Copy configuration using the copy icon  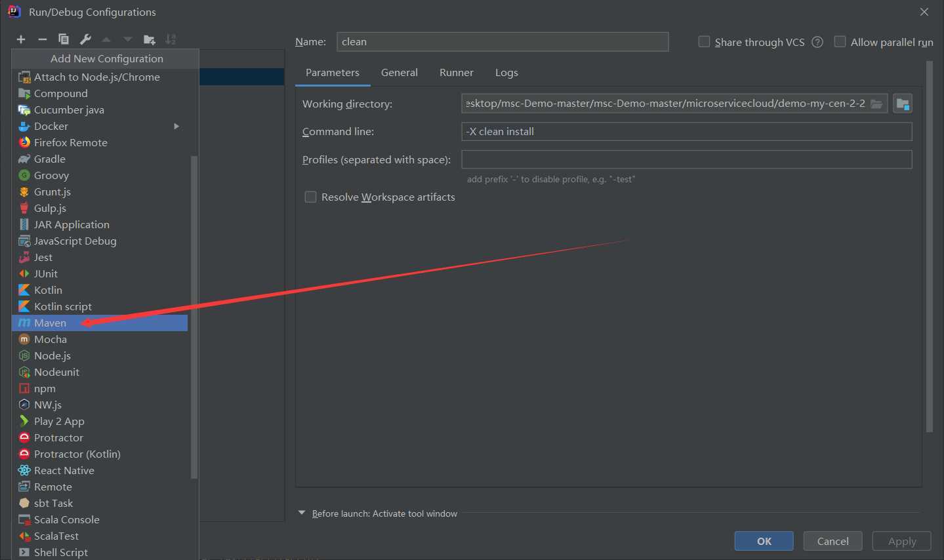64,39
